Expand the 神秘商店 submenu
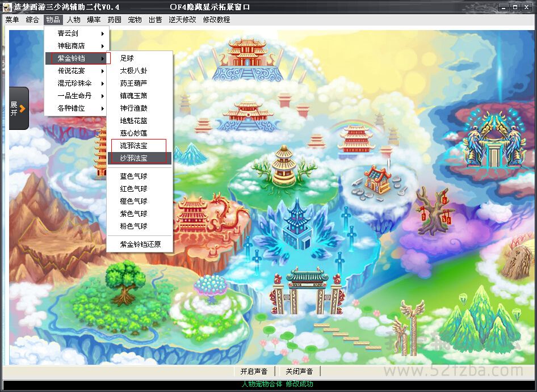This screenshot has height=392, width=537. 77,46
